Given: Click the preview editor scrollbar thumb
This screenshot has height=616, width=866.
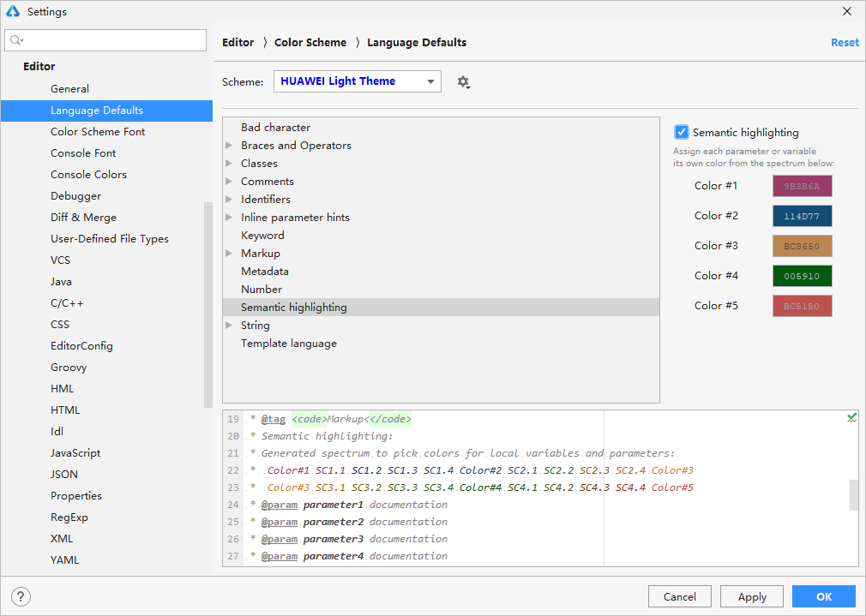Looking at the screenshot, I should point(854,495).
